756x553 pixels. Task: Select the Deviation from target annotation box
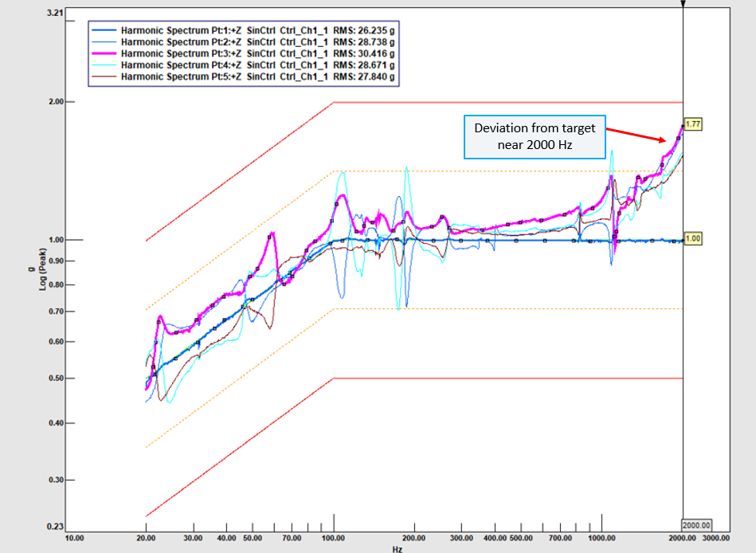534,136
